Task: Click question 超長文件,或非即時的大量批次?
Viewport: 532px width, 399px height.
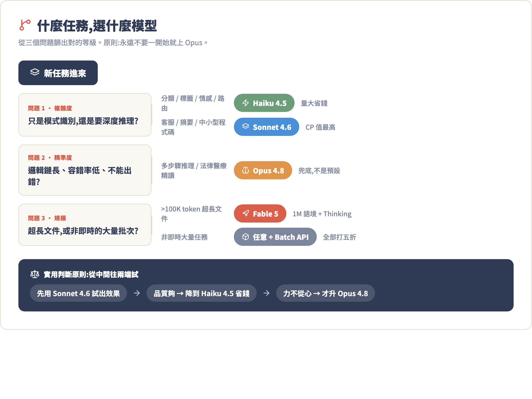Action: [x=83, y=231]
